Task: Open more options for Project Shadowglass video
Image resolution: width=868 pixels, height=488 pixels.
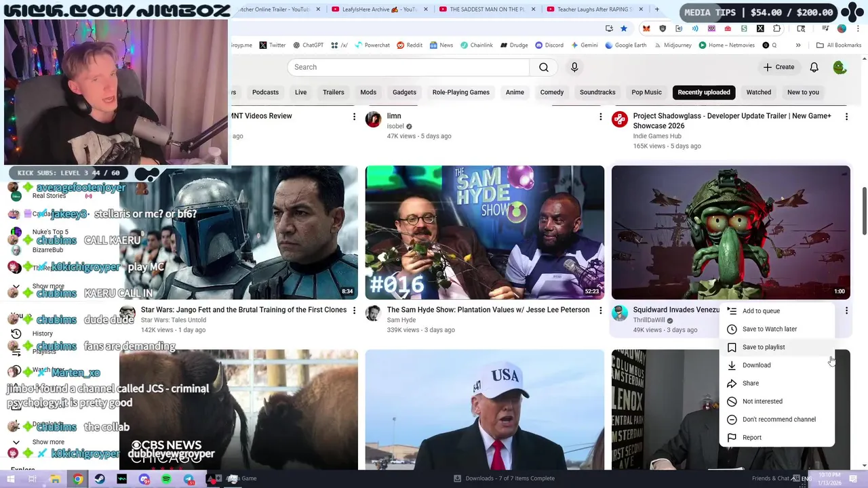Action: [846, 117]
